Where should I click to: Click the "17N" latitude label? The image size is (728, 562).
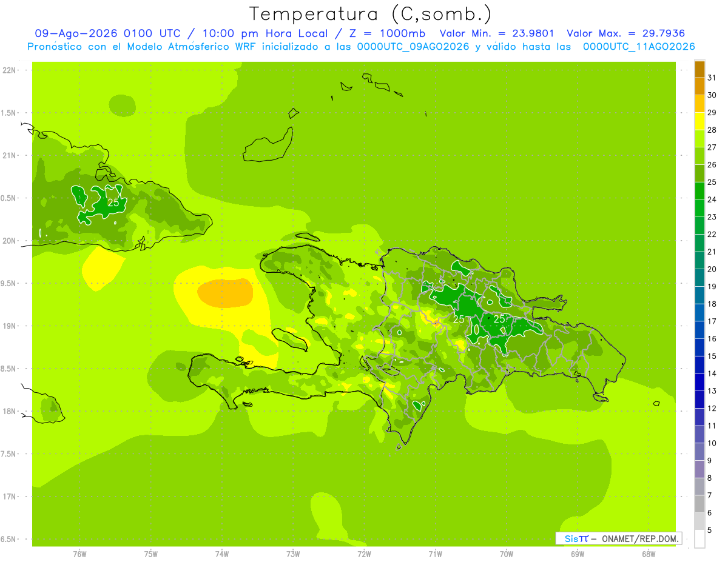click(9, 497)
